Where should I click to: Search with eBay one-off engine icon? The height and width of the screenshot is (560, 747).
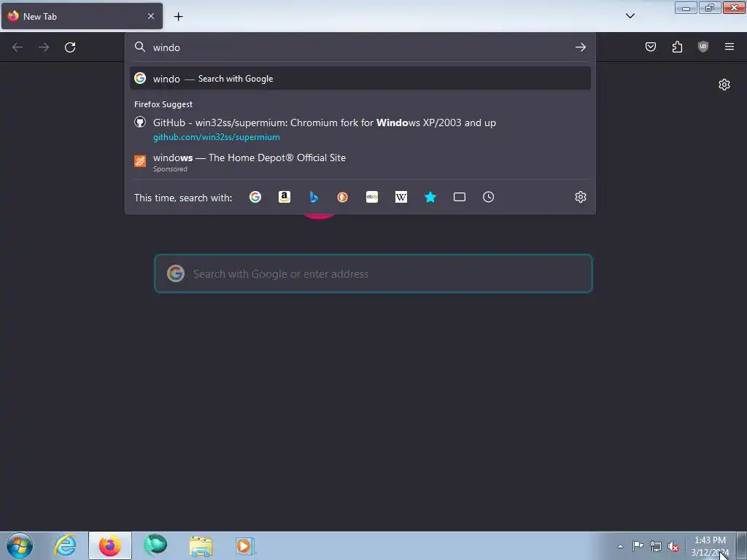pos(372,197)
